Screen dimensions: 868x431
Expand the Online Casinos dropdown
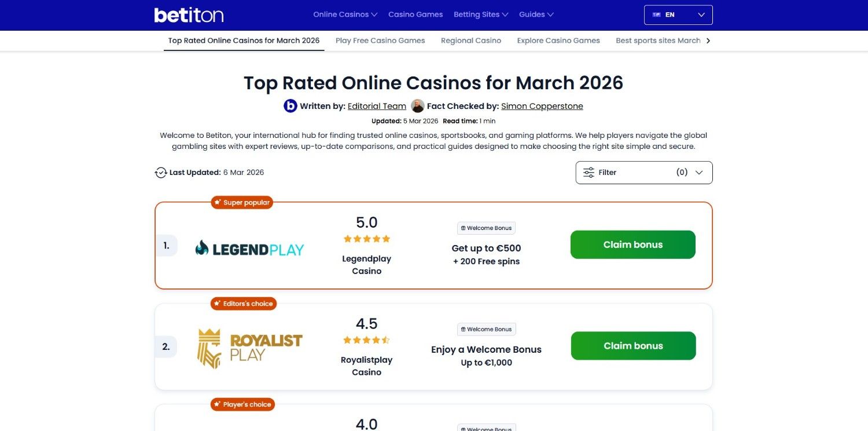[345, 14]
